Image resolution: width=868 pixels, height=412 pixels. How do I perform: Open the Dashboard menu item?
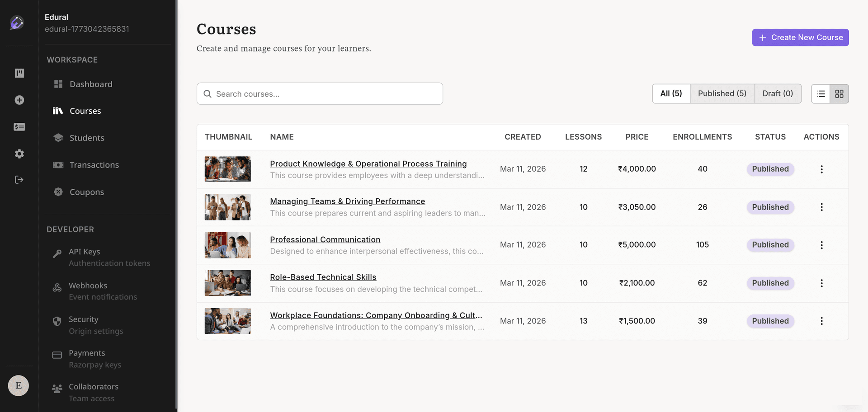91,84
